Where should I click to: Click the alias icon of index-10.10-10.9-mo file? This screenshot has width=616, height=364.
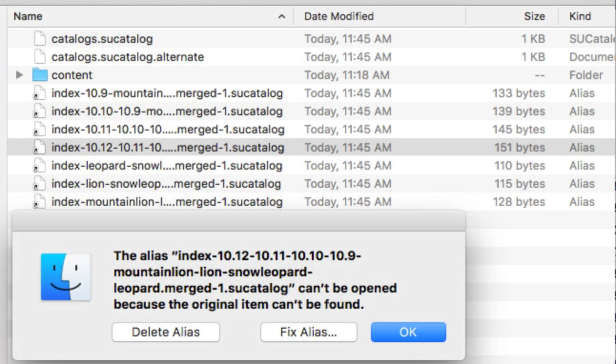click(x=40, y=111)
